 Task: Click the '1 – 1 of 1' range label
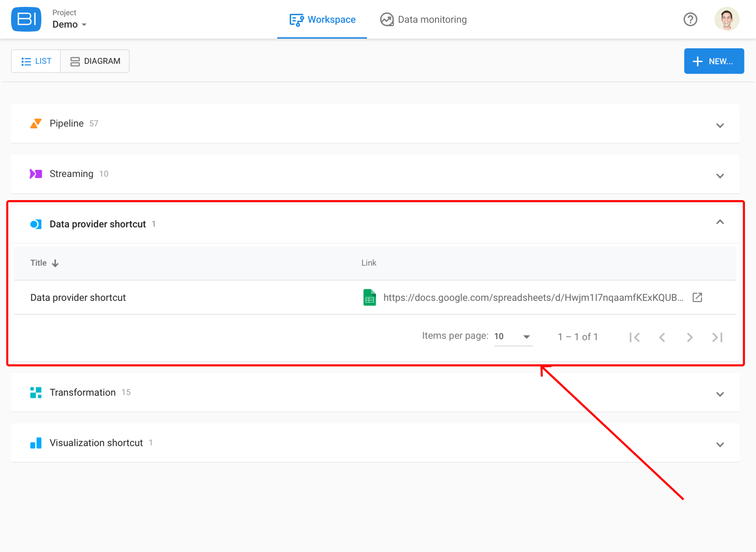pyautogui.click(x=578, y=337)
